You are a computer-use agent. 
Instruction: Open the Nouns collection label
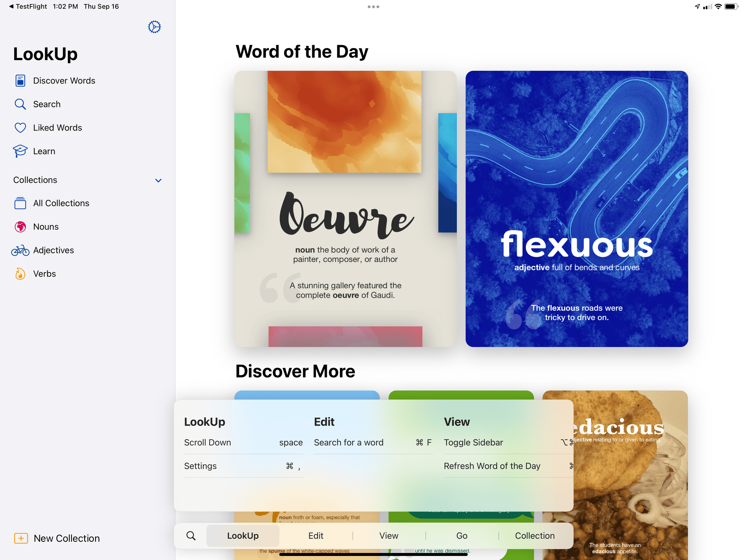click(x=46, y=227)
